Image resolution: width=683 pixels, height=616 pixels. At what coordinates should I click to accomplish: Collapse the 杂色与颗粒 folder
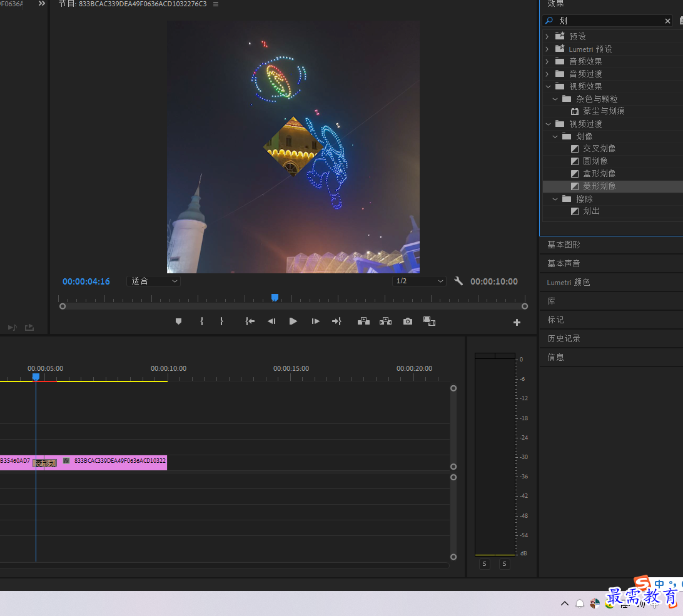[555, 99]
